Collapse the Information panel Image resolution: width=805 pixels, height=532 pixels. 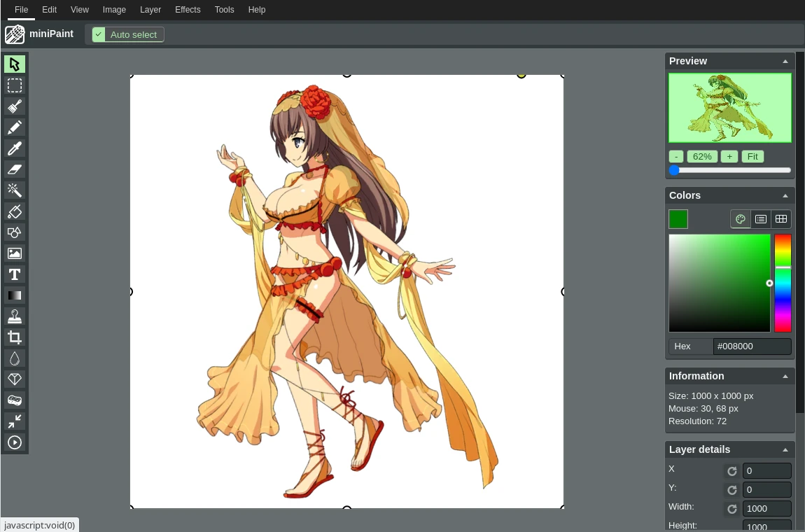tap(785, 377)
